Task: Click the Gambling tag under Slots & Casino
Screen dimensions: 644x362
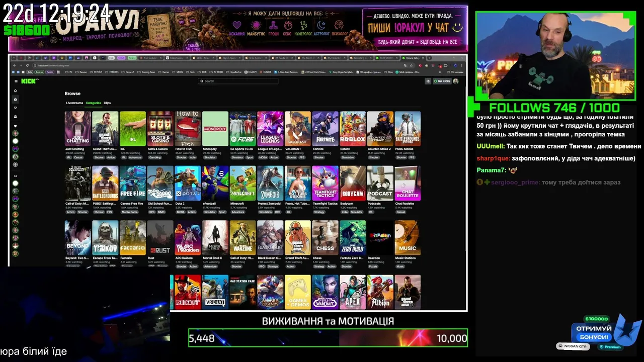Action: [155, 157]
